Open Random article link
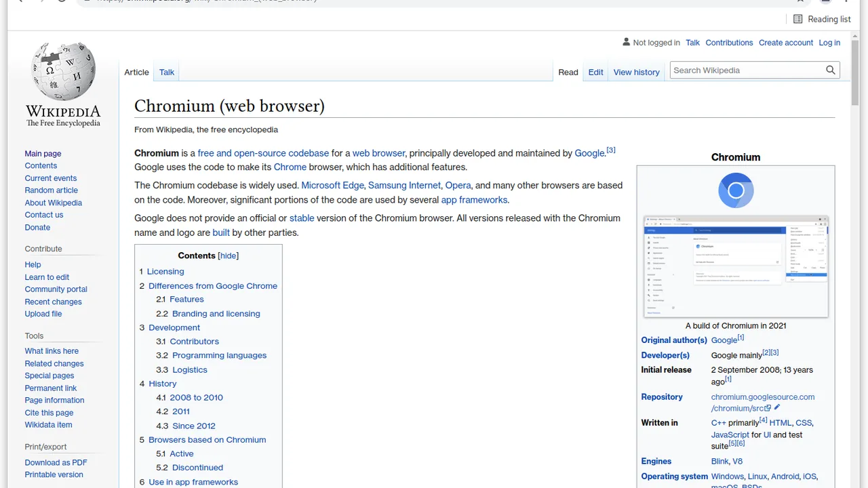868x488 pixels. [52, 190]
